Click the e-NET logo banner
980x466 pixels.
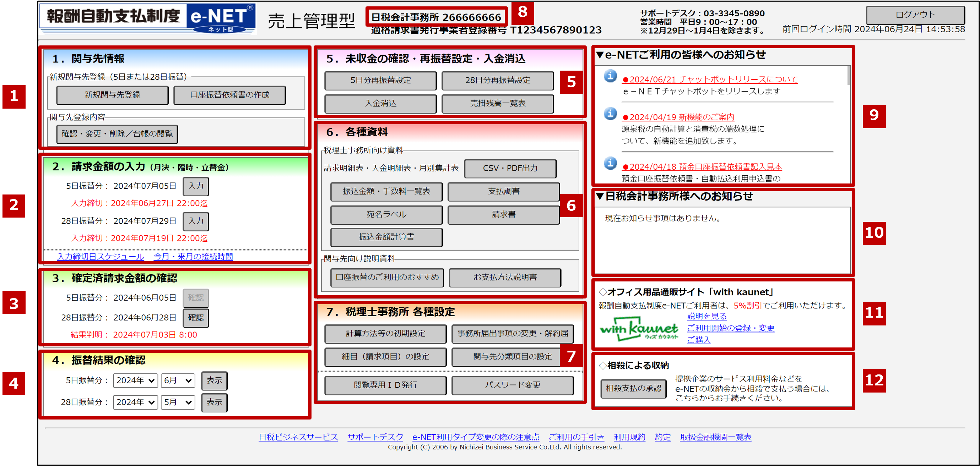148,18
